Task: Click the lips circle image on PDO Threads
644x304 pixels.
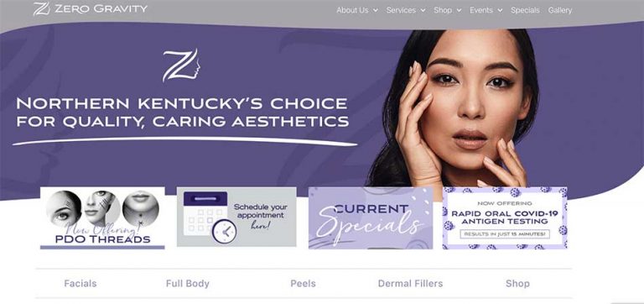Action: pyautogui.click(x=141, y=209)
